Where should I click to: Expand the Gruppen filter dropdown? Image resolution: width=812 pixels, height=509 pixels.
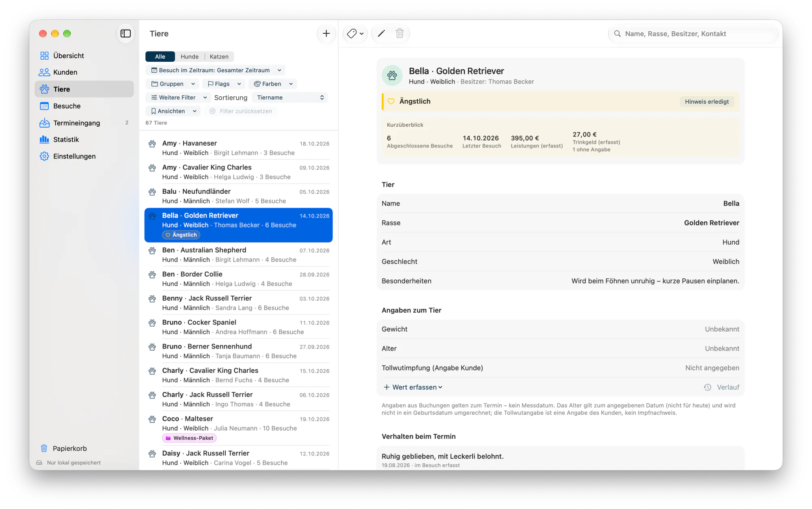(173, 84)
